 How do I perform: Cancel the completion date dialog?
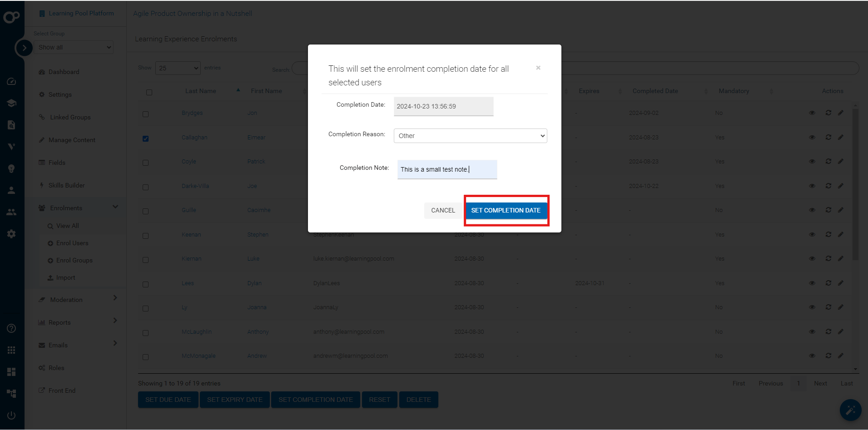pos(443,210)
